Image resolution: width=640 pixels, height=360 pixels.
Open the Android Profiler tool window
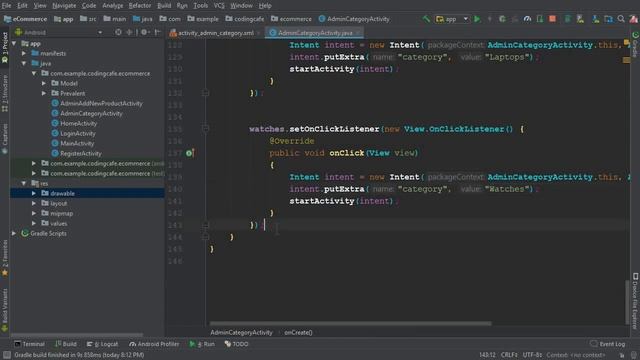[154, 344]
